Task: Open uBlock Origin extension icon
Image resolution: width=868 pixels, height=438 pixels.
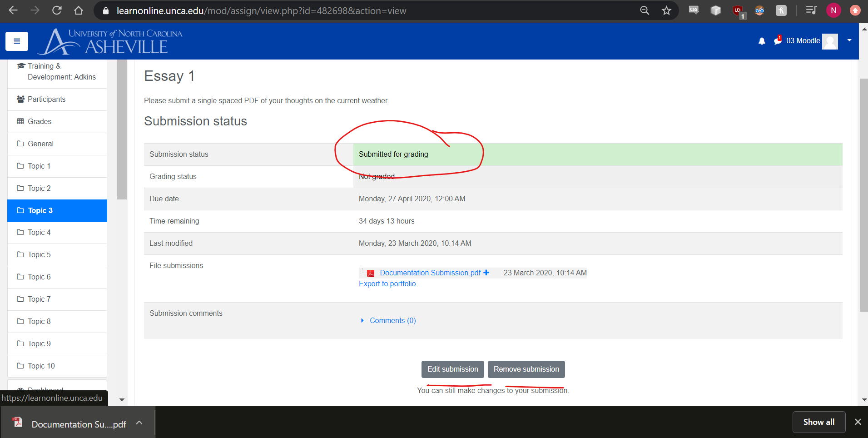Action: [x=738, y=10]
